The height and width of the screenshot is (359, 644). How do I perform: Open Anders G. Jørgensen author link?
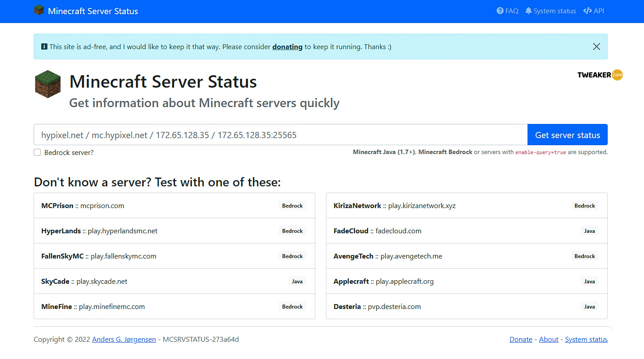pos(124,340)
